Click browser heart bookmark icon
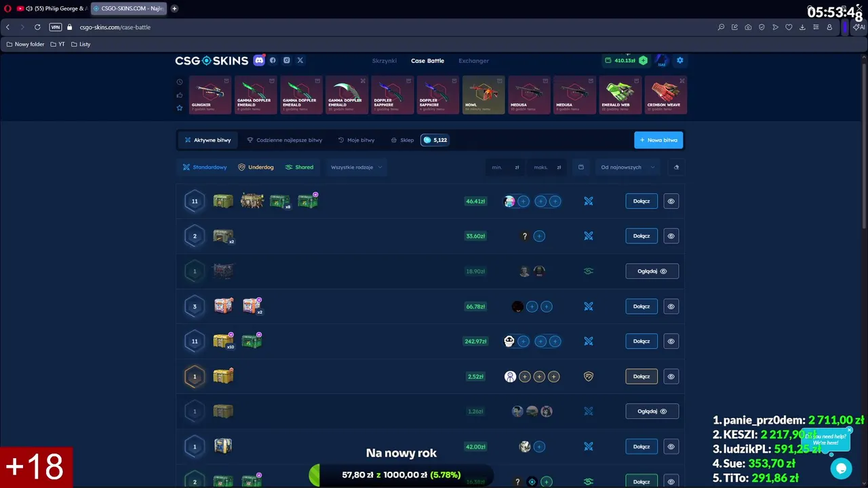 click(789, 27)
